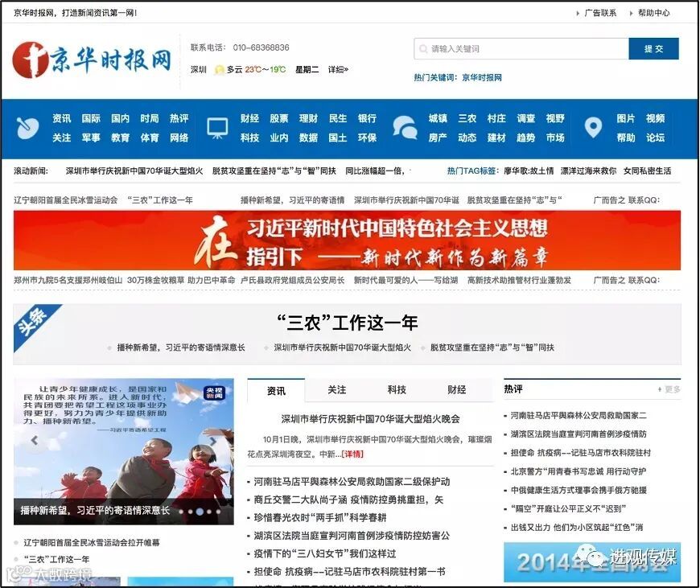Switch to the 财经 content tab
Screen dimensions: 700x588
pyautogui.click(x=457, y=390)
